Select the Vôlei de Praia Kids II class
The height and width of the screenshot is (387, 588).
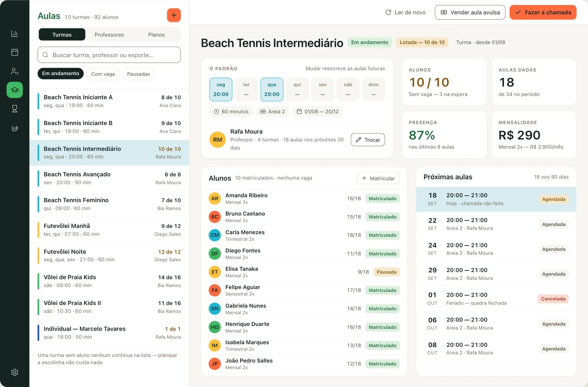coord(109,307)
